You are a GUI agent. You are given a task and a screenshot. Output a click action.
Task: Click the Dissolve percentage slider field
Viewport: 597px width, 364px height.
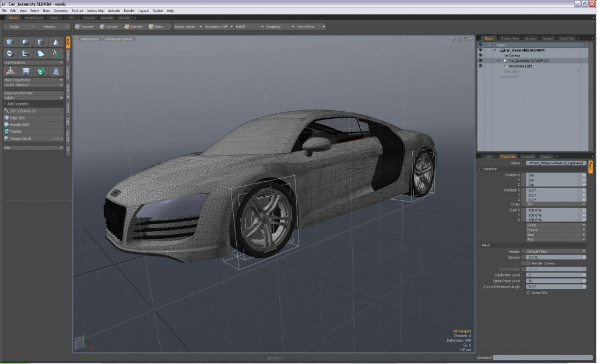pyautogui.click(x=556, y=257)
